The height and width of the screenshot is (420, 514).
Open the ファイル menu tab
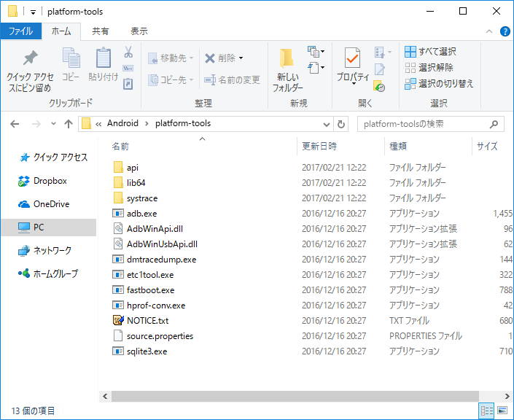point(21,31)
